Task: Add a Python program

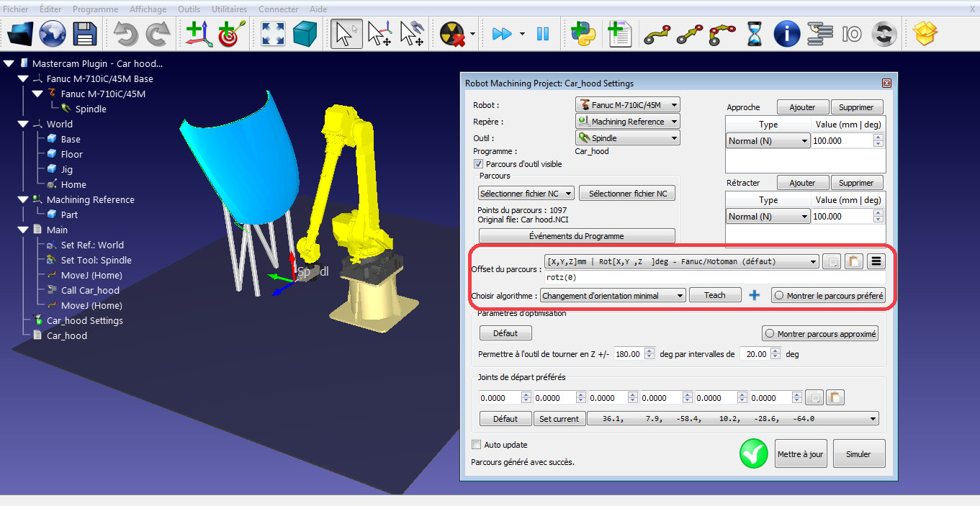Action: click(583, 34)
